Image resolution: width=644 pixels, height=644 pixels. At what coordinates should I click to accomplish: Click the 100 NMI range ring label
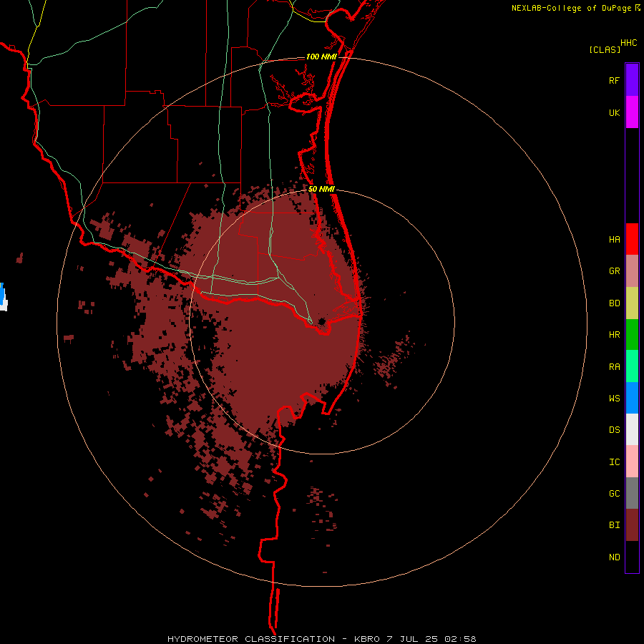(x=321, y=57)
